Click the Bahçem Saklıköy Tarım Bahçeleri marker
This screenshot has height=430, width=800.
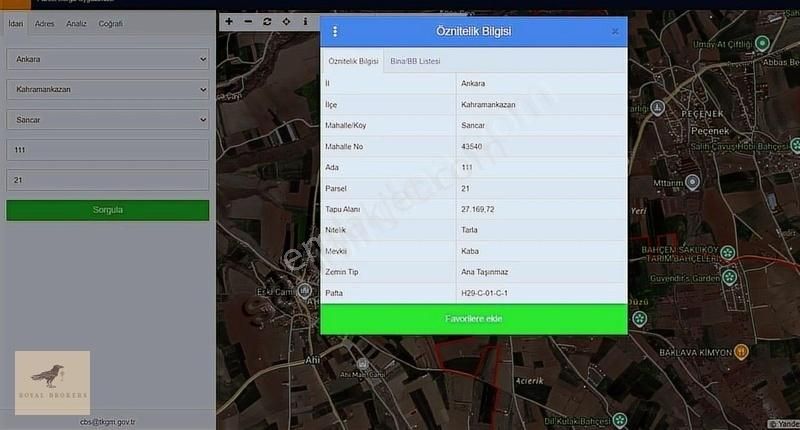(x=728, y=252)
